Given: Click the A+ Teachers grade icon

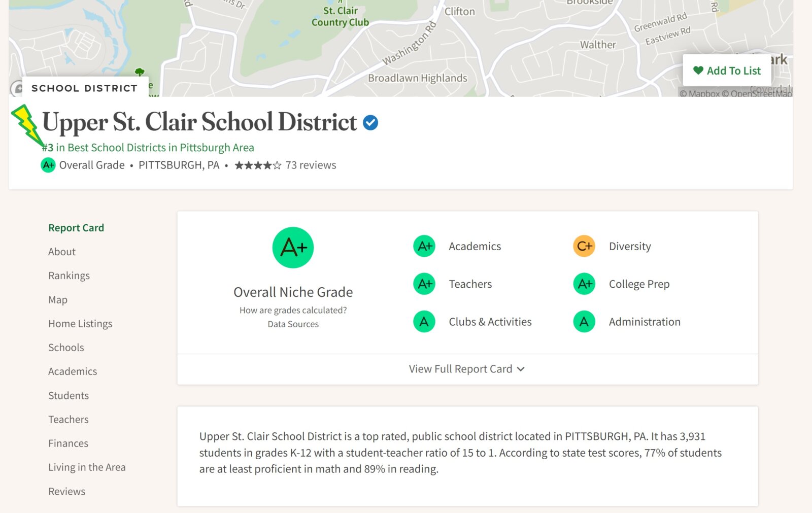Looking at the screenshot, I should pyautogui.click(x=424, y=284).
